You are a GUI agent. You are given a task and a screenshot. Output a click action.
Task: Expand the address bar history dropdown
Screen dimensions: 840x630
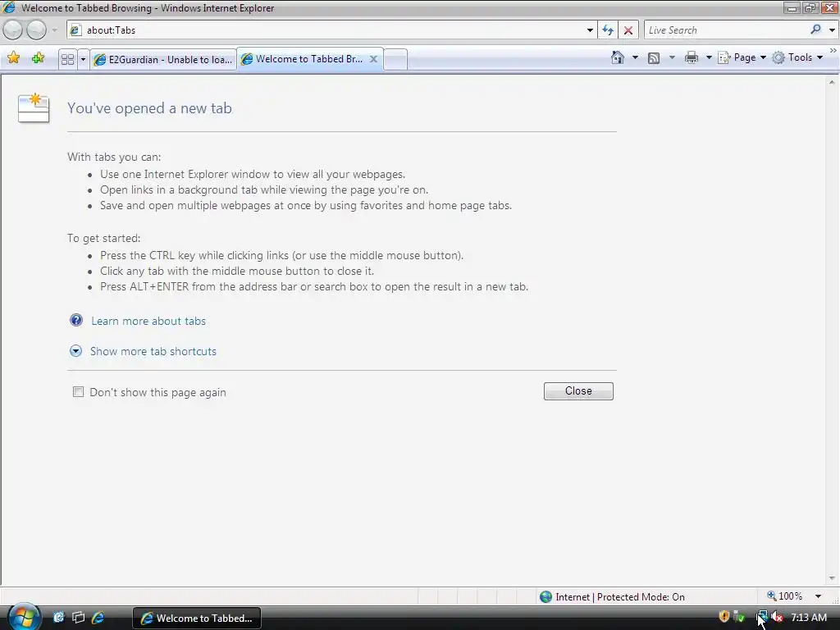coord(590,30)
